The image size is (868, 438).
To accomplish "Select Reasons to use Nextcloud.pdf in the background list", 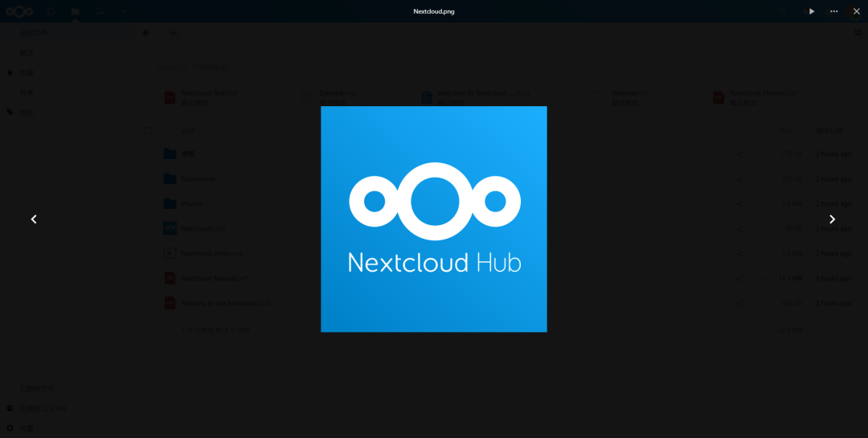I will click(x=225, y=304).
